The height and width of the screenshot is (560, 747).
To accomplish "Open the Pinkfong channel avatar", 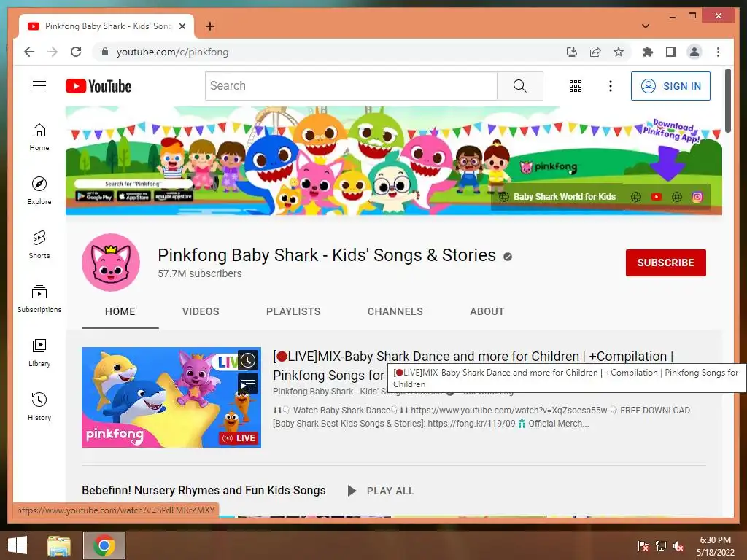I will pyautogui.click(x=111, y=262).
